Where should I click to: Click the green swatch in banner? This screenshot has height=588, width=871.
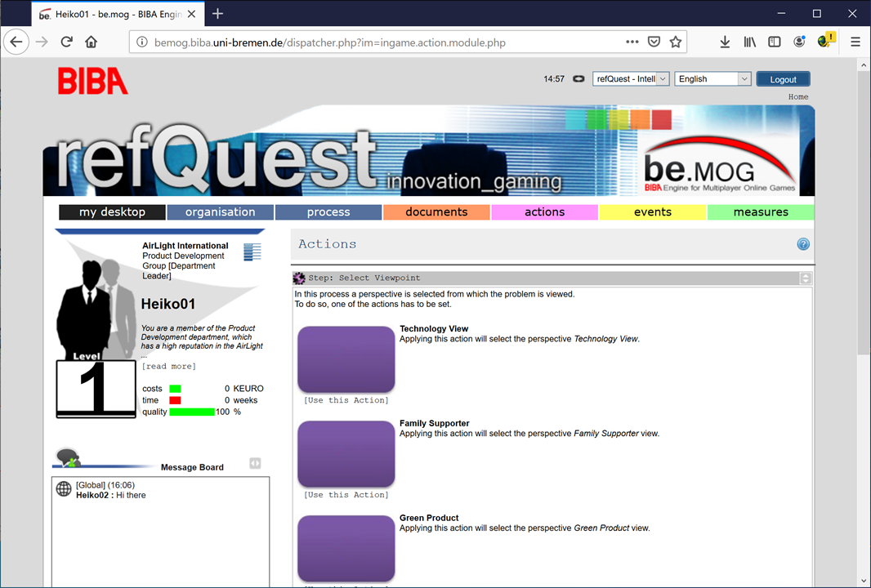pos(596,118)
